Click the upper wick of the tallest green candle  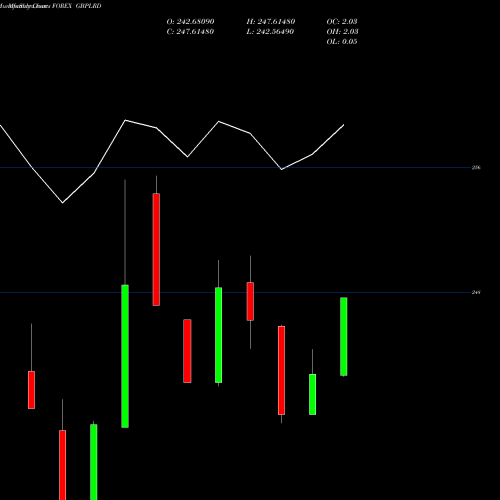point(125,232)
